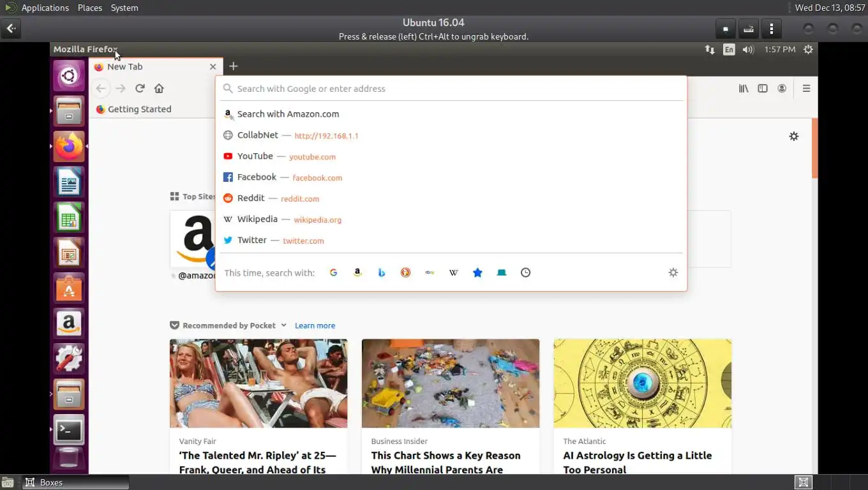Open the guest clock 1:57 PM

(780, 49)
